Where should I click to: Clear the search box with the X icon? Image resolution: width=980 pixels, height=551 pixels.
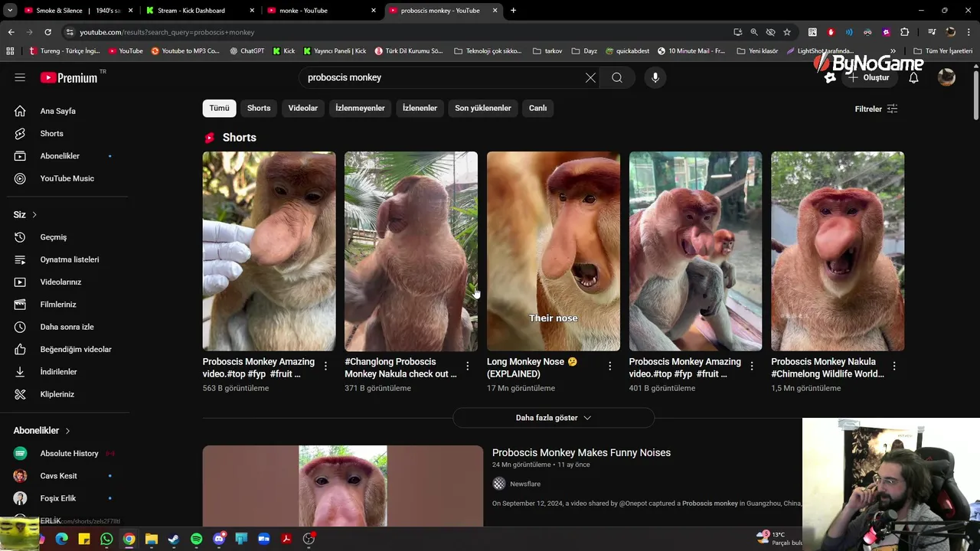point(590,77)
